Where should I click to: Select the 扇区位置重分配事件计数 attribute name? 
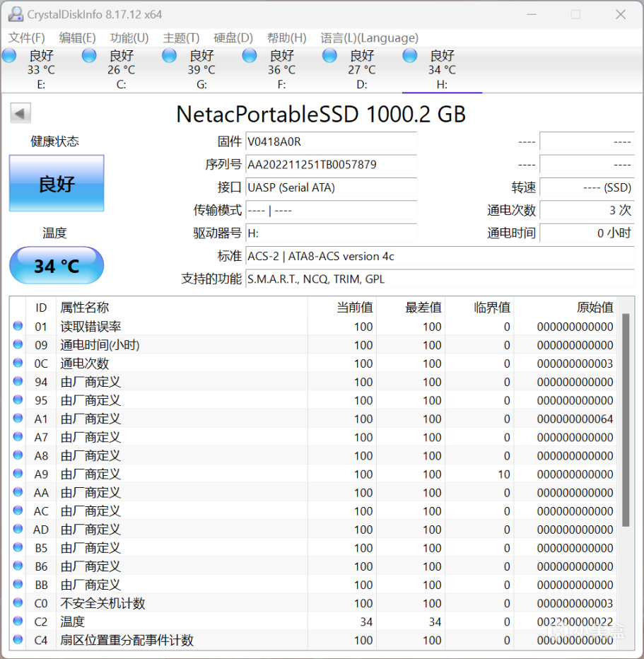[127, 641]
